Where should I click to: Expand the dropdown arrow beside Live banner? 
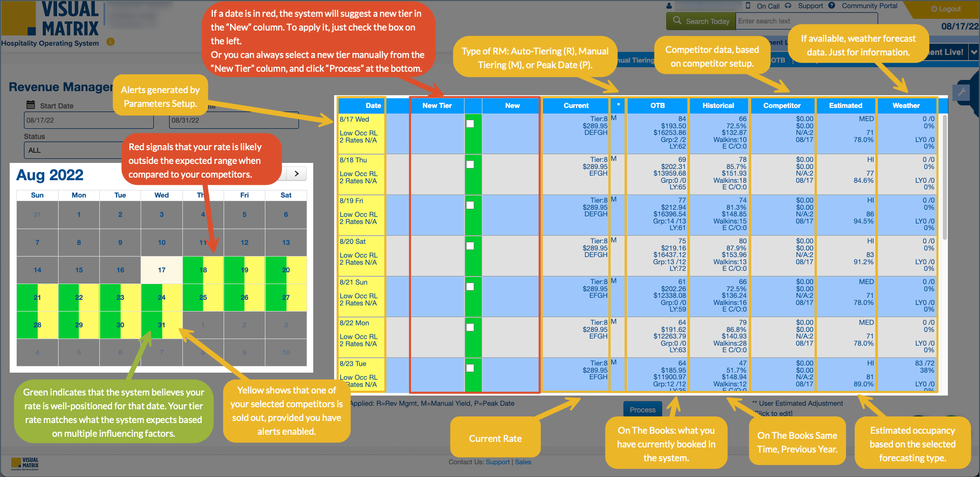[x=974, y=52]
